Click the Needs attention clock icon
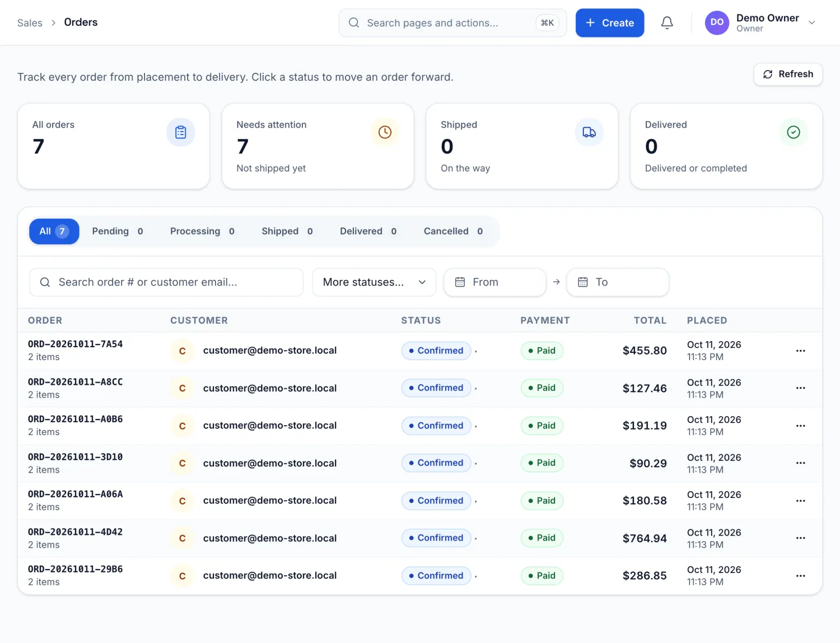This screenshot has width=840, height=643. (x=385, y=132)
